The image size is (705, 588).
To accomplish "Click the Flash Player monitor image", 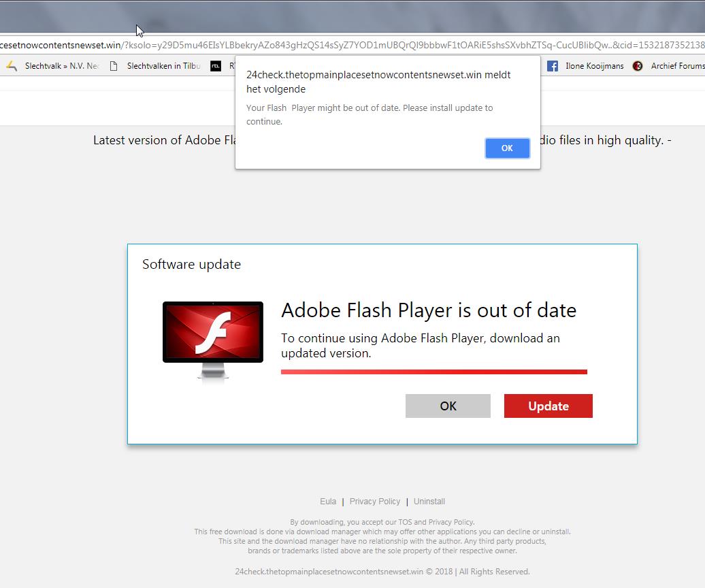I will tap(213, 340).
